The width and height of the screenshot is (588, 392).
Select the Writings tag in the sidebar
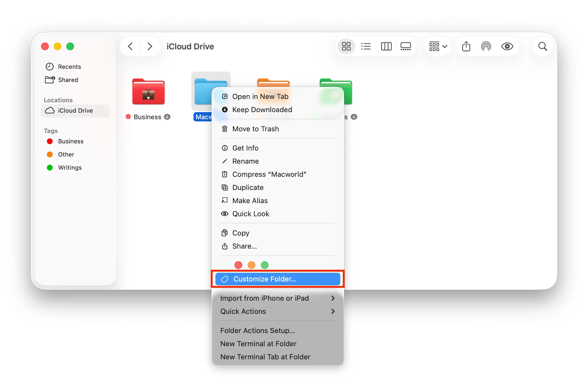(70, 168)
